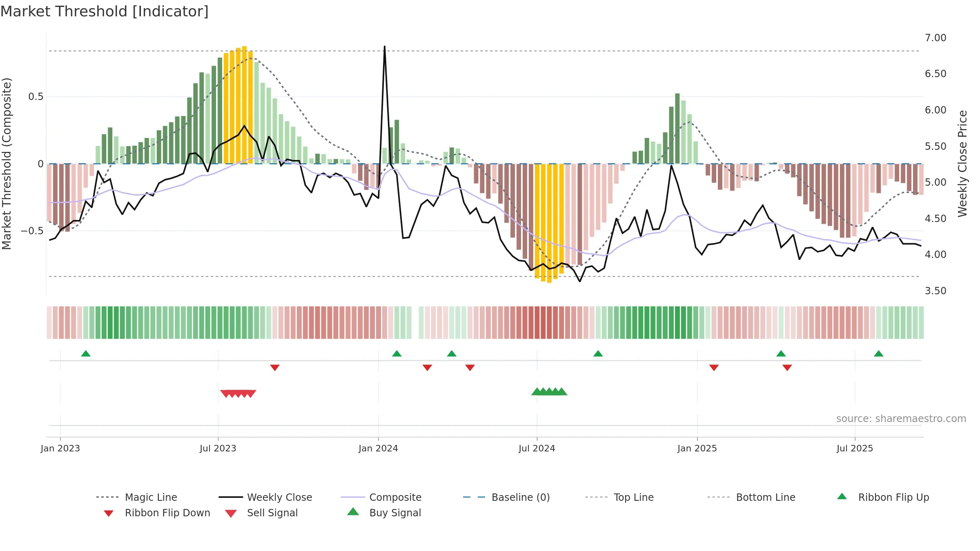Click the Market Threshold (Composite) axis title
Viewport: 980px width, 551px height.
(7, 164)
